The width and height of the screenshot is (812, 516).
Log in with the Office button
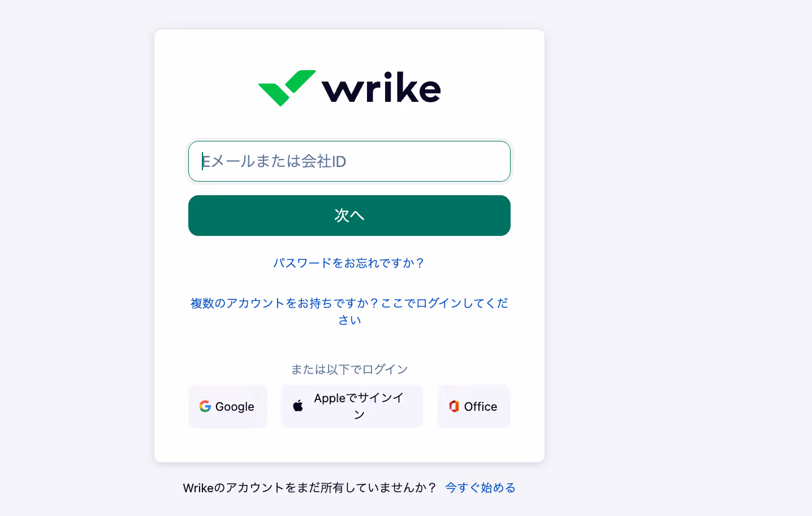474,406
